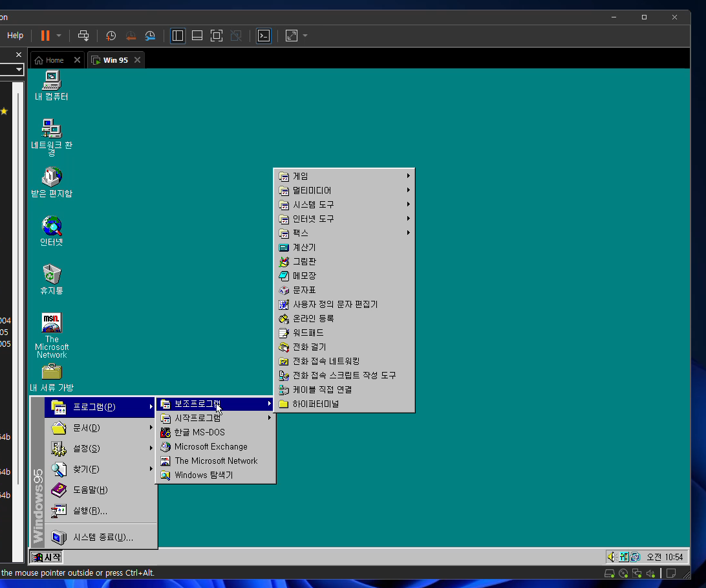The height and width of the screenshot is (588, 706).
Task: Select the 휴지통 recycle bin icon
Action: point(51,280)
